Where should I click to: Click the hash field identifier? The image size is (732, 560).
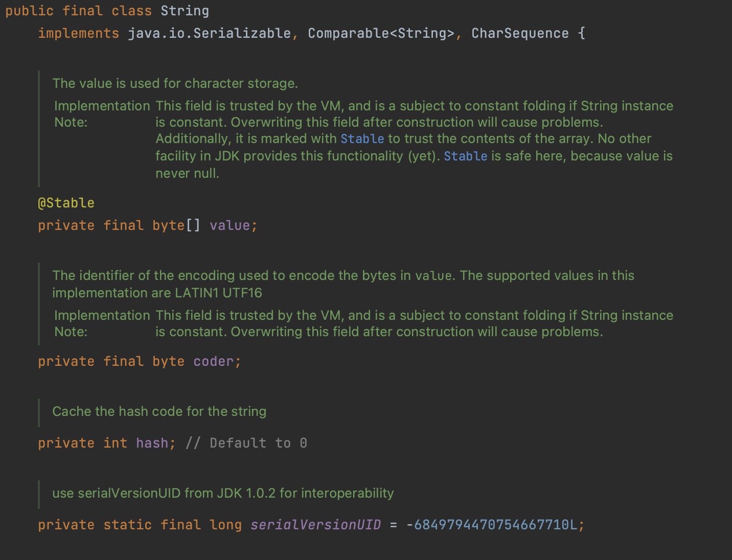tap(152, 442)
